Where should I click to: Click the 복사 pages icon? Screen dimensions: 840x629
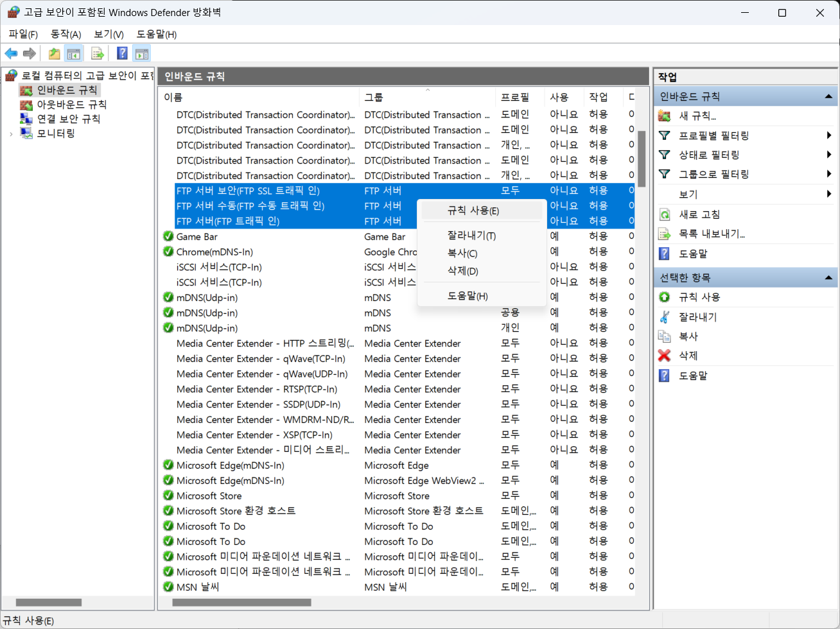coord(665,336)
